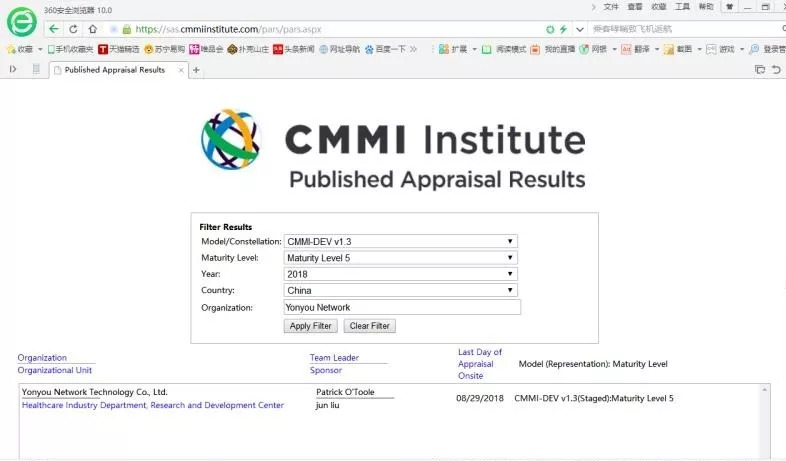Click the tab list icon beside sidebar toggle
The height and width of the screenshot is (461, 786).
point(36,69)
